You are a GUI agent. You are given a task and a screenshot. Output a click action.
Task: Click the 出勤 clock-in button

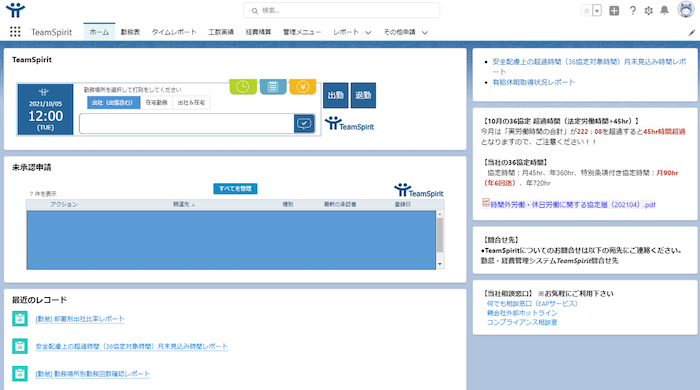coord(336,95)
